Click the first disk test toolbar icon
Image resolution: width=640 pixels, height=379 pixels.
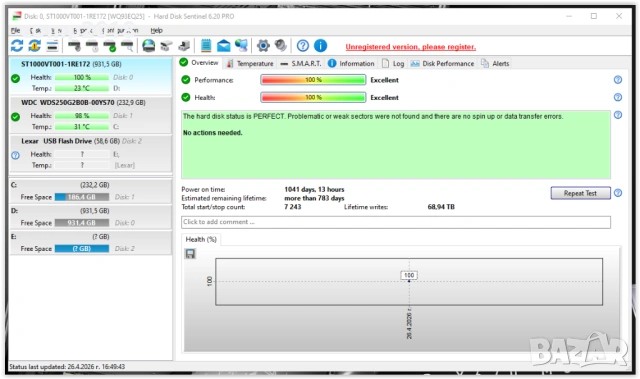click(74, 46)
